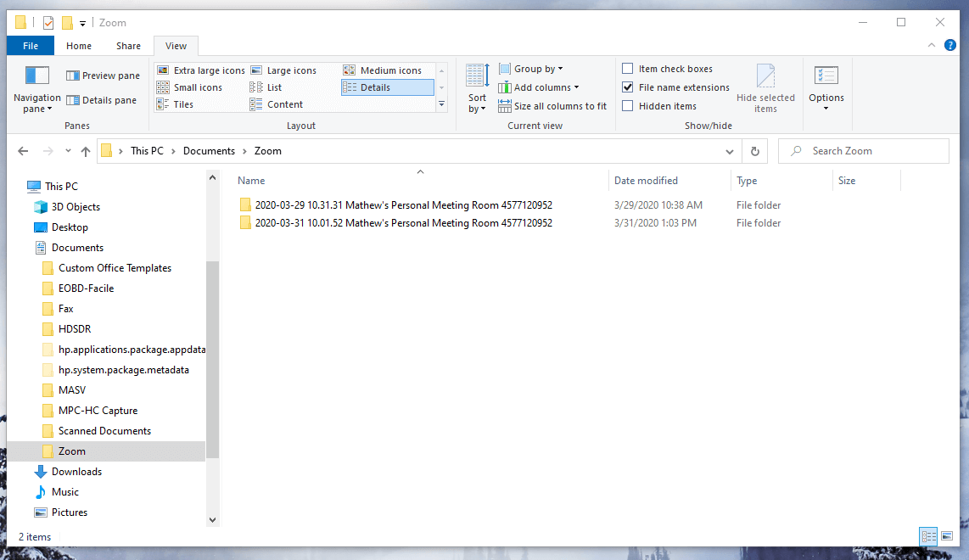Open Customize Quick Access Toolbar dropdown

click(x=83, y=24)
